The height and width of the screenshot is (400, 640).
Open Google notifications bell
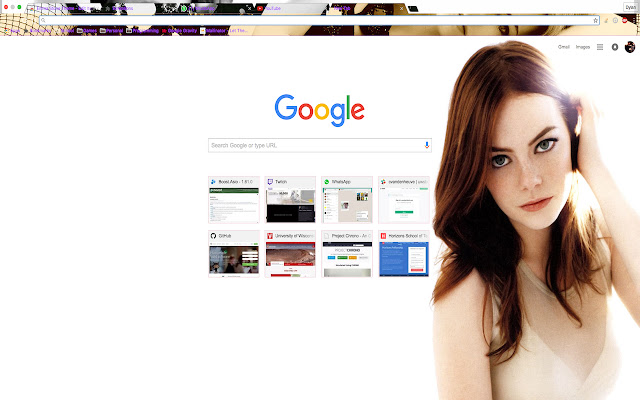pos(614,47)
